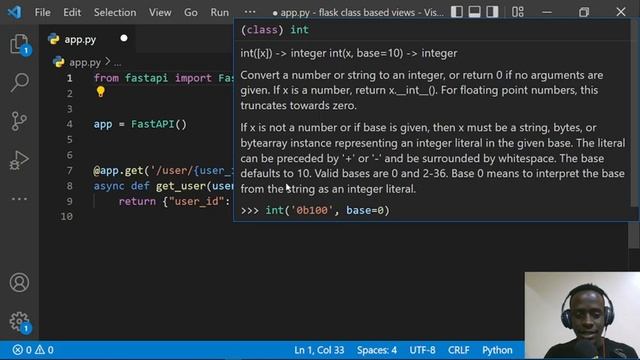Click "user_id" string on line 9
Viewport: 640px width, 360px height.
coord(196,201)
